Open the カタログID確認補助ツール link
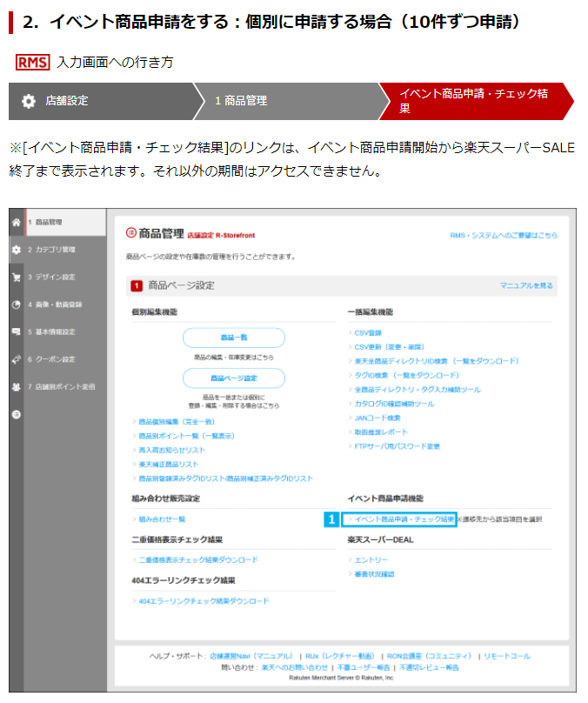 coord(394,404)
